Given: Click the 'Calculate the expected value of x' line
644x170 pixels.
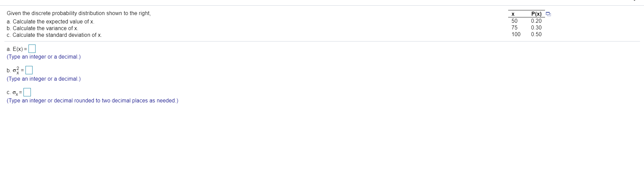Looking at the screenshot, I should (x=50, y=21).
